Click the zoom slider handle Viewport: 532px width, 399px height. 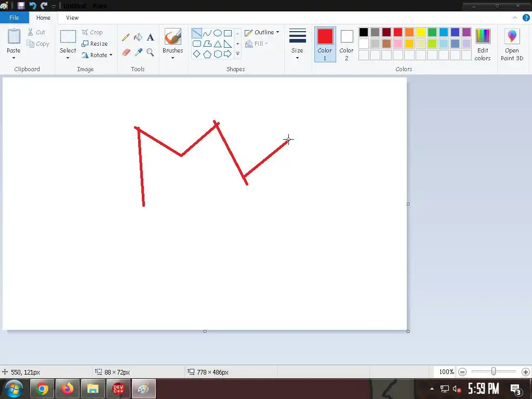coord(494,372)
